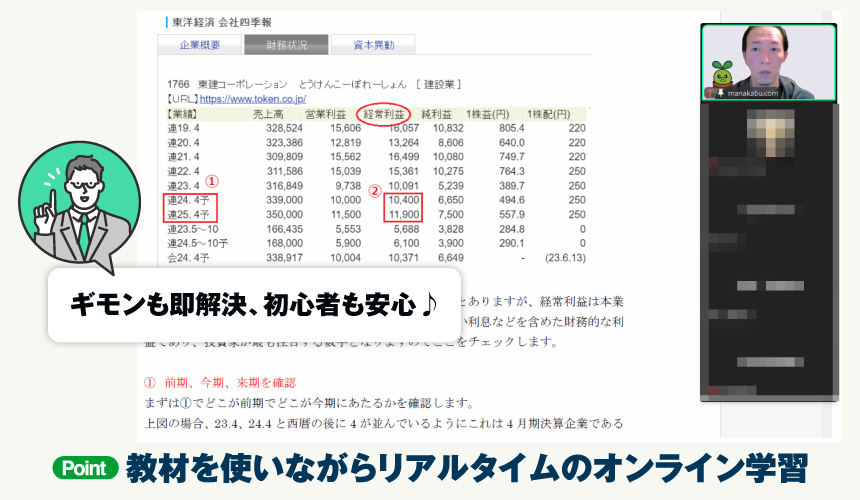Click the red heading ① 前期、今期、来期を確認

(220, 383)
